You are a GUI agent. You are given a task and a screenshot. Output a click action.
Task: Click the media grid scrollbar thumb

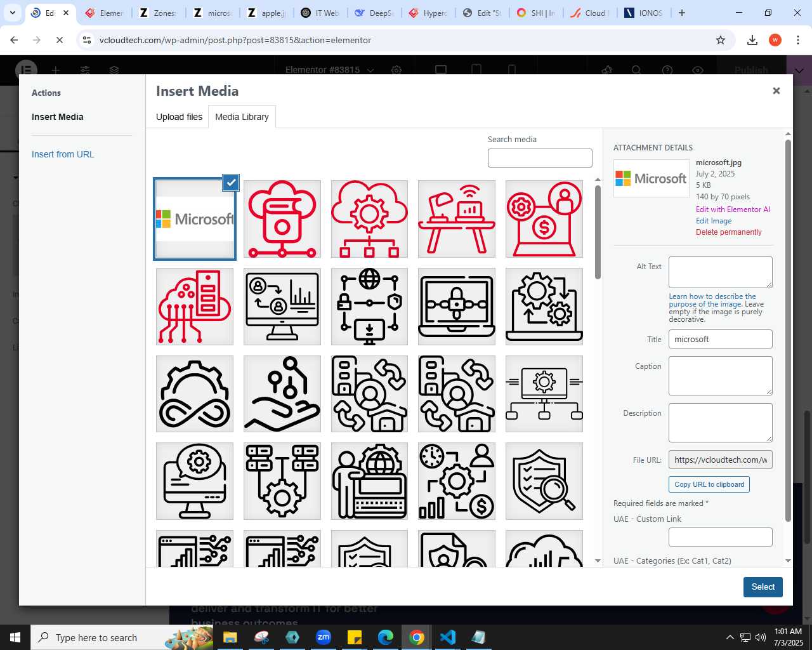tap(598, 232)
